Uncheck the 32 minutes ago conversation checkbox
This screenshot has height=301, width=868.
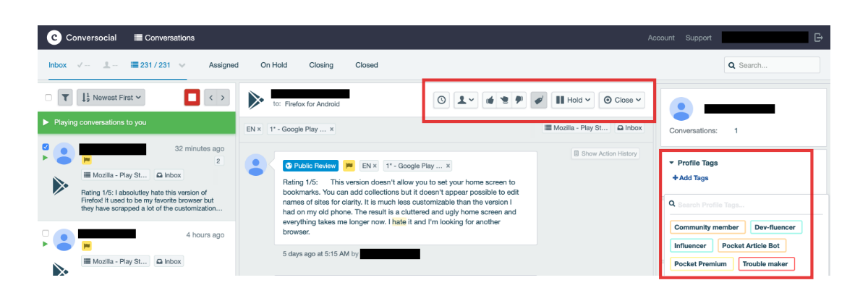(x=46, y=148)
